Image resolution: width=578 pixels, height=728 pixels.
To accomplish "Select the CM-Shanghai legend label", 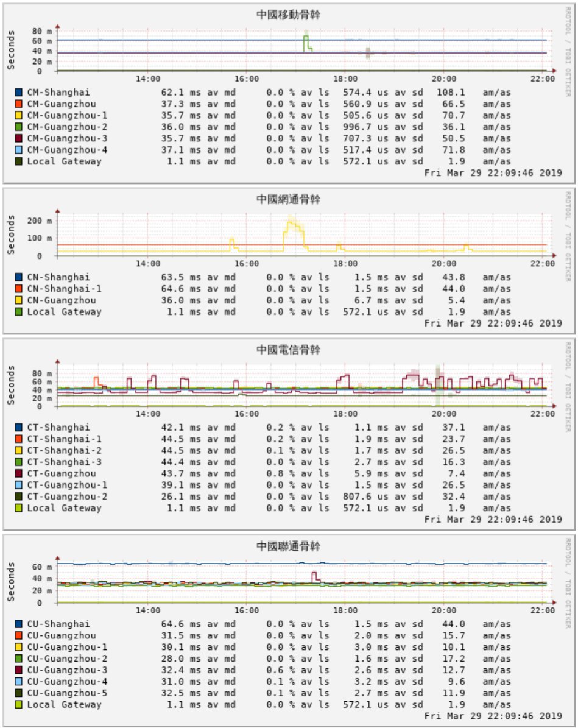I will [x=58, y=93].
